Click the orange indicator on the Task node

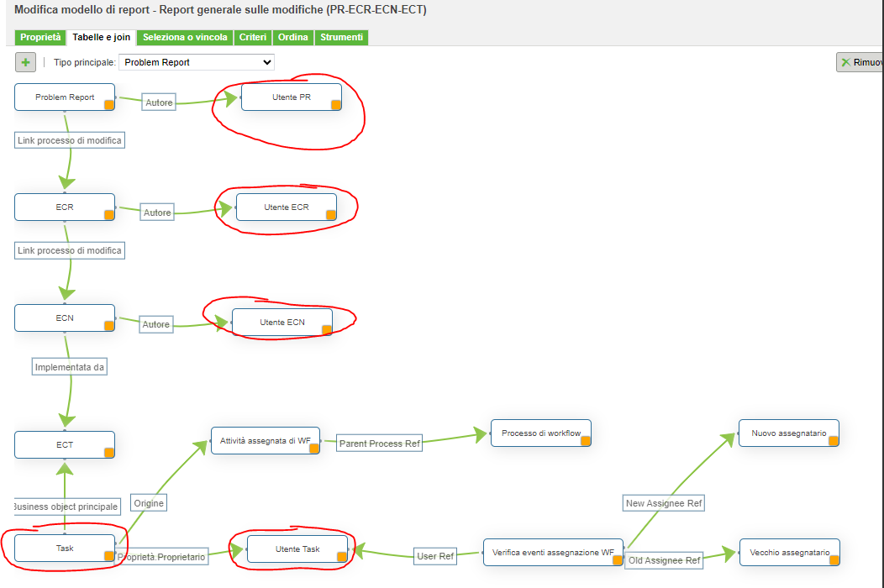108,555
